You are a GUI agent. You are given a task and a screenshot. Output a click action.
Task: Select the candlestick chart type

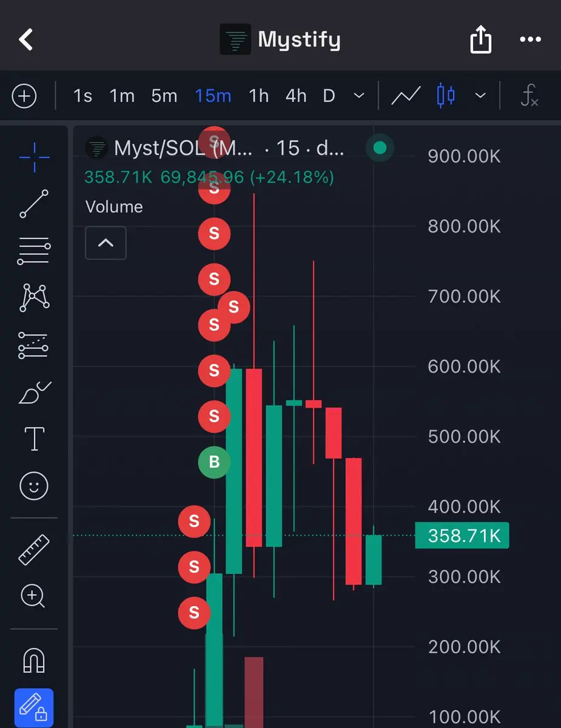[446, 96]
